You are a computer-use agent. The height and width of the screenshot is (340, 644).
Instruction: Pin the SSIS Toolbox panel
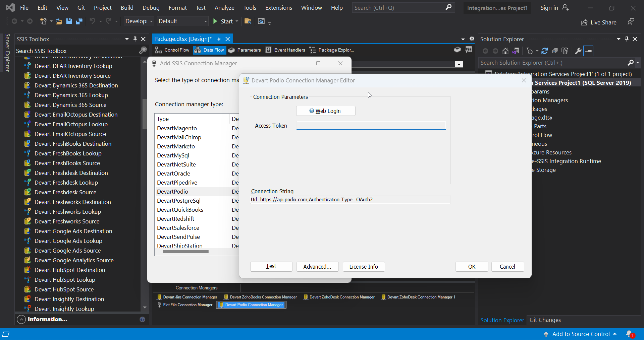click(x=135, y=39)
